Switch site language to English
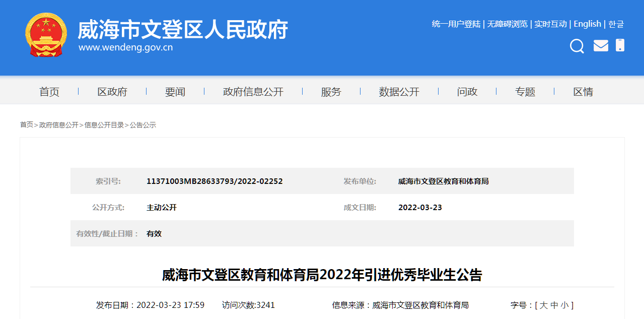 [587, 24]
